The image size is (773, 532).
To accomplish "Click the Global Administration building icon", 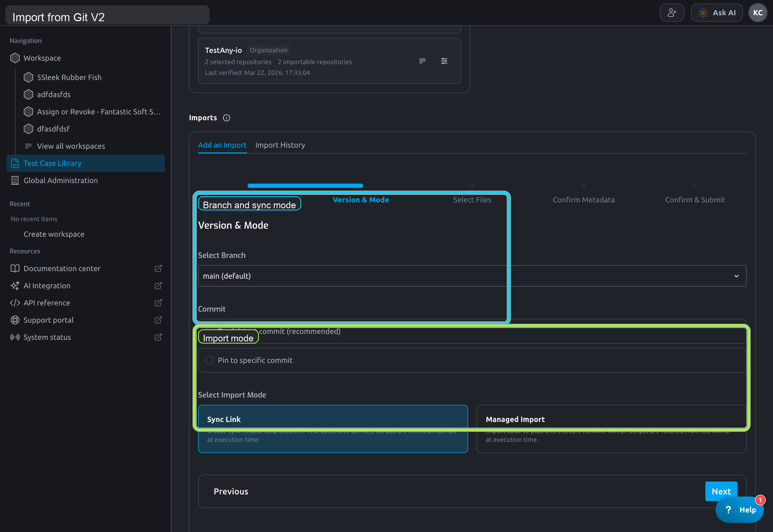I will [15, 180].
